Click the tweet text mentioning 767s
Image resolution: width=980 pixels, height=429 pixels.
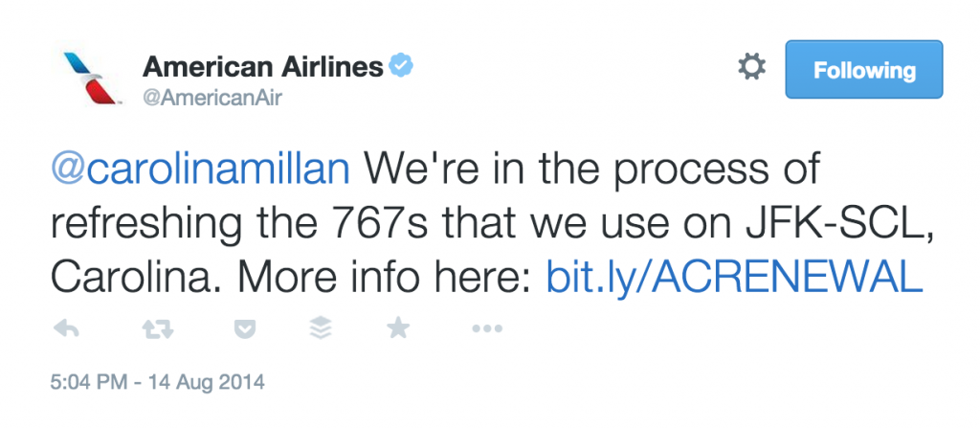(485, 222)
